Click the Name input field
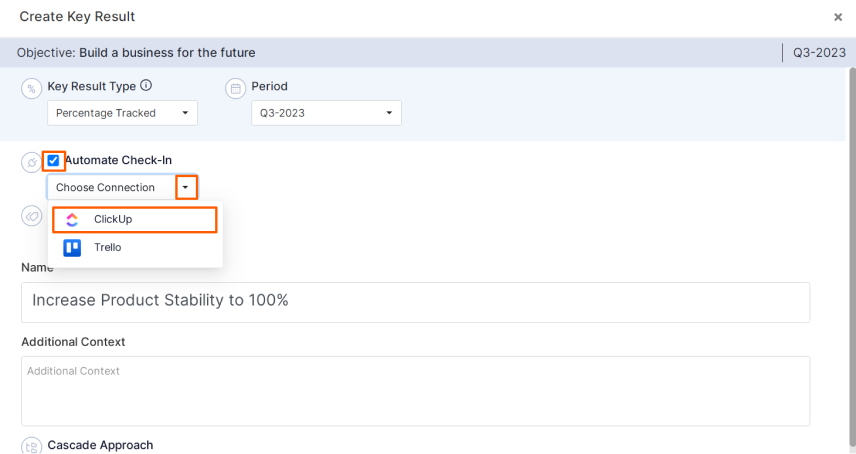 (x=415, y=302)
